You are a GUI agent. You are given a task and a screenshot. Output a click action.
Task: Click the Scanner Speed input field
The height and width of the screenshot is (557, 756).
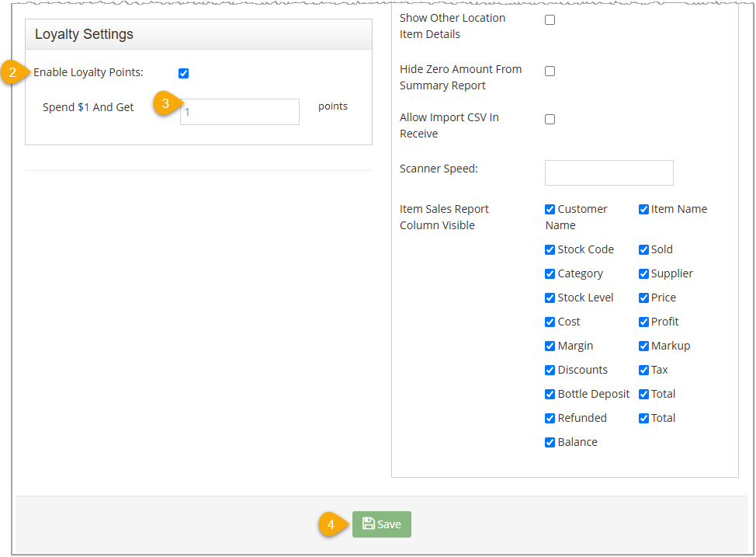(609, 172)
